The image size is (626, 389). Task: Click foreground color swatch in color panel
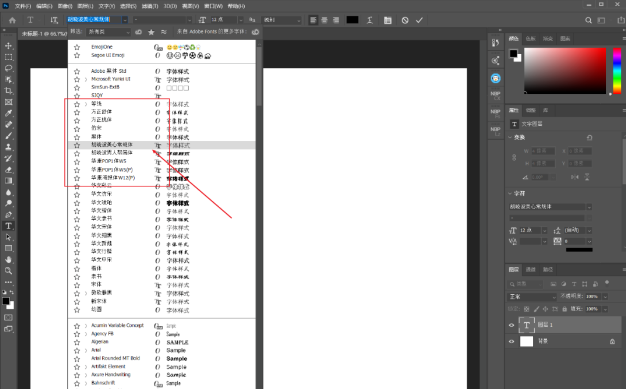tap(513, 53)
